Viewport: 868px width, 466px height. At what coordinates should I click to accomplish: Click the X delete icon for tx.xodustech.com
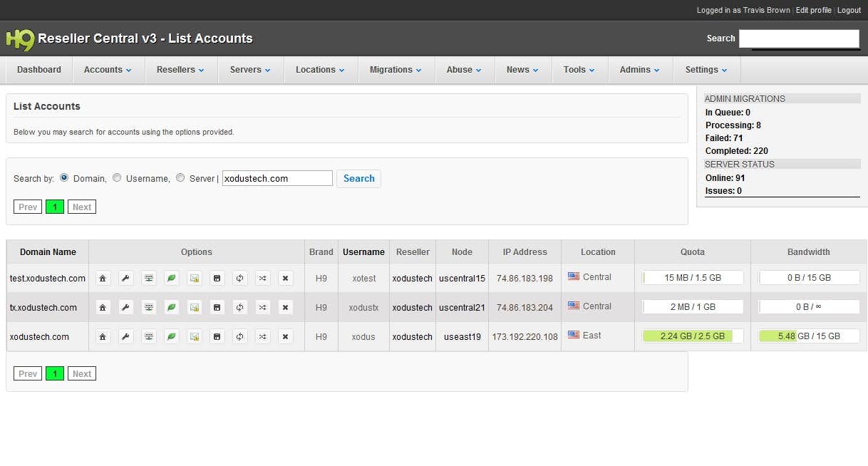(x=286, y=307)
